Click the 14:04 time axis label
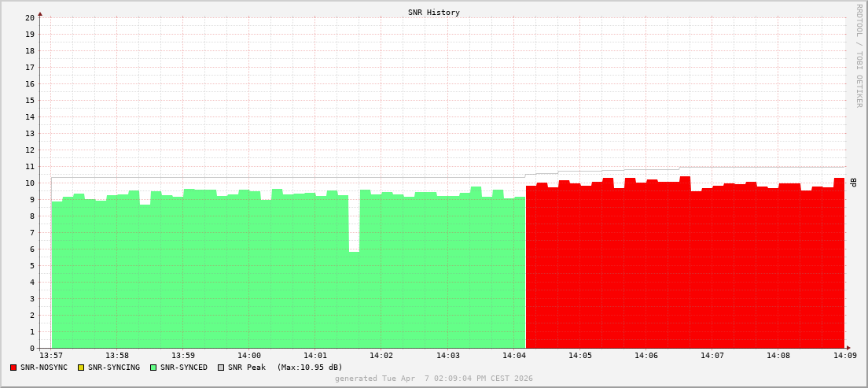 point(513,356)
